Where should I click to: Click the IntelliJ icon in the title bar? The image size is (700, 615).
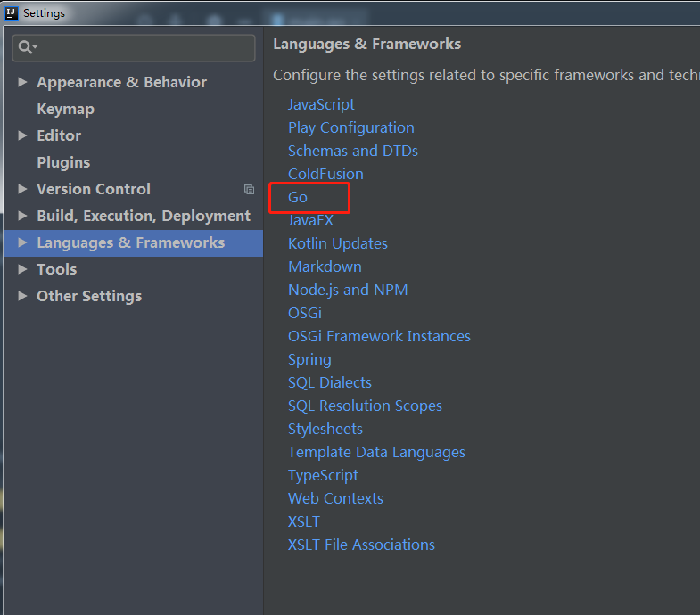[x=12, y=13]
